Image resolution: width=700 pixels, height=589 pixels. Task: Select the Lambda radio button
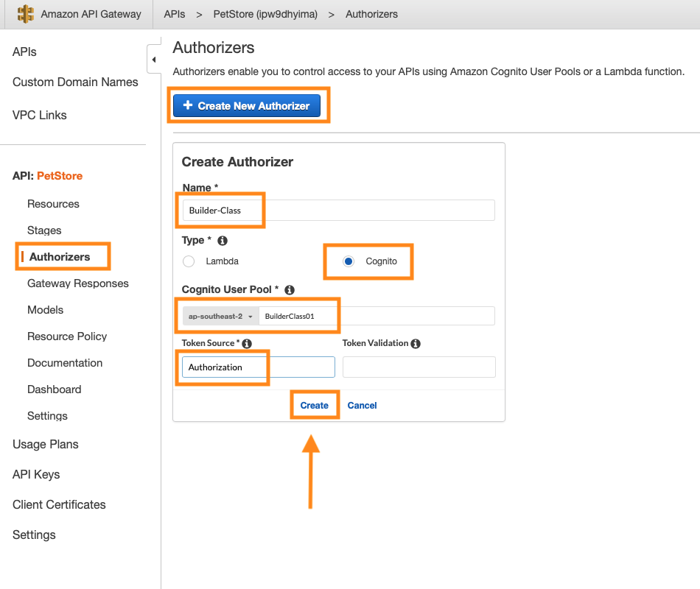click(x=189, y=261)
